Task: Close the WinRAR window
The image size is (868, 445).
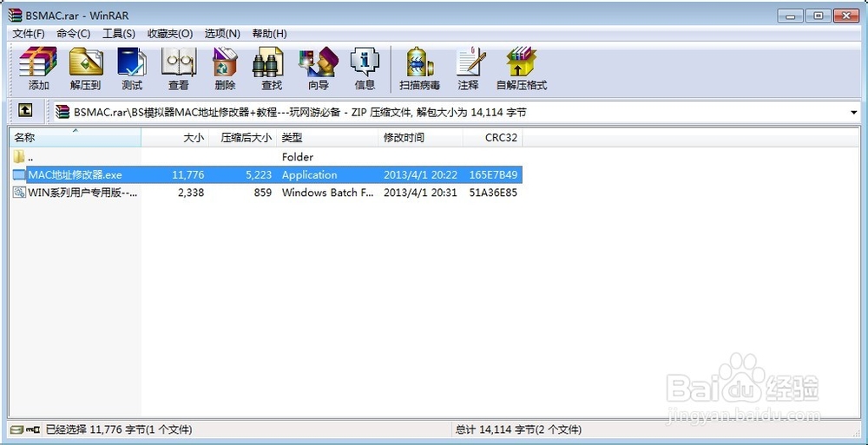Action: [846, 16]
